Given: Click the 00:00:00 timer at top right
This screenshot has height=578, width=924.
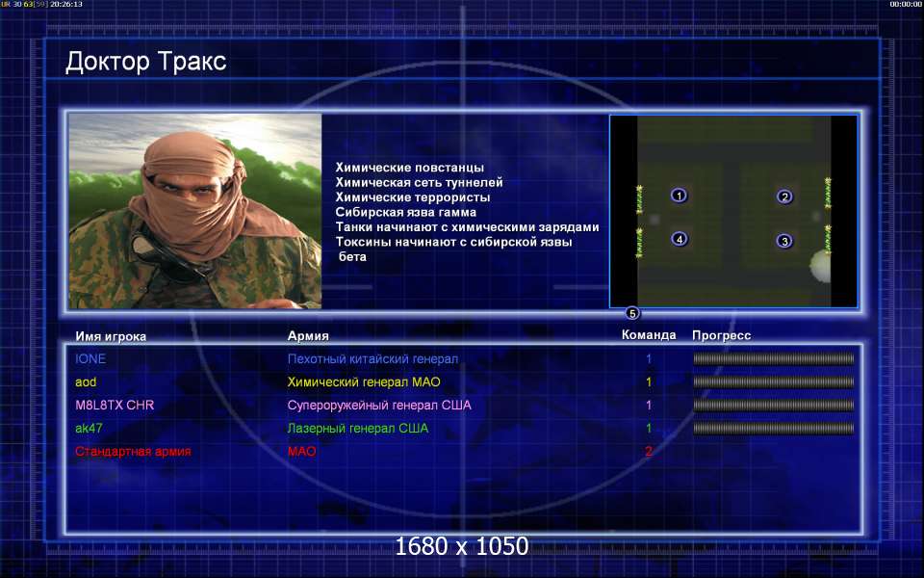Looking at the screenshot, I should (x=907, y=4).
